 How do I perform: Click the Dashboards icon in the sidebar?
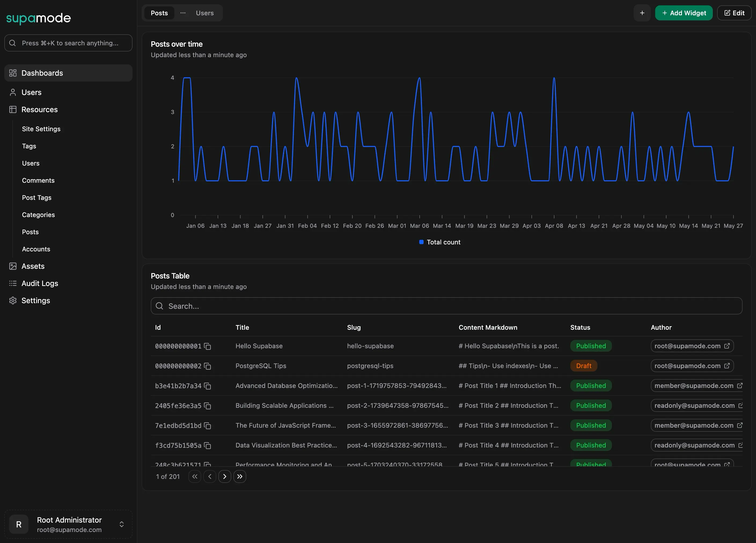(13, 73)
